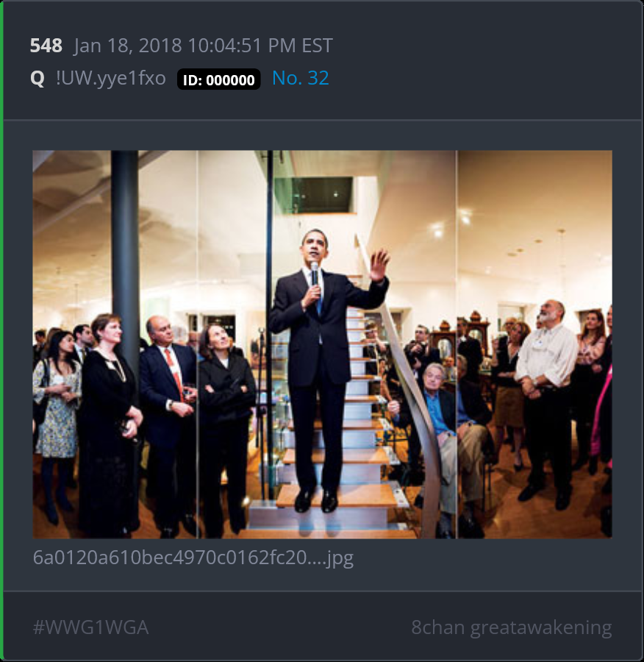Click the EST timezone text in header
644x662 pixels.
[x=317, y=46]
